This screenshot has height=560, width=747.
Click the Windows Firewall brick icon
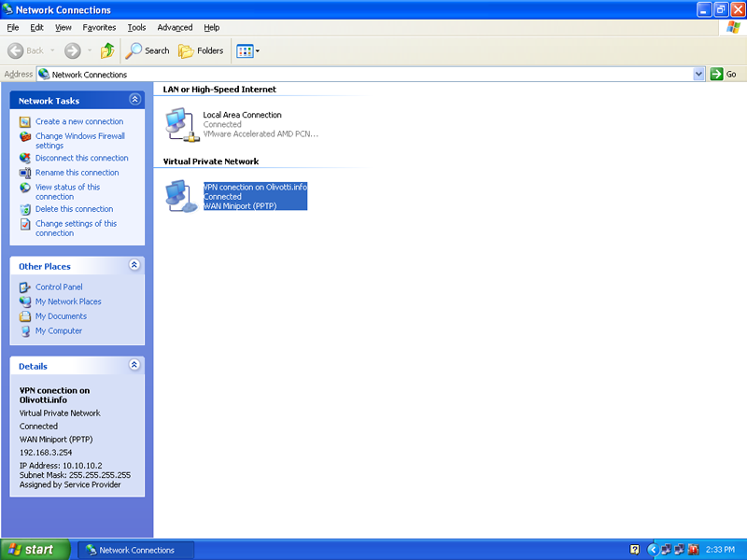(x=25, y=136)
